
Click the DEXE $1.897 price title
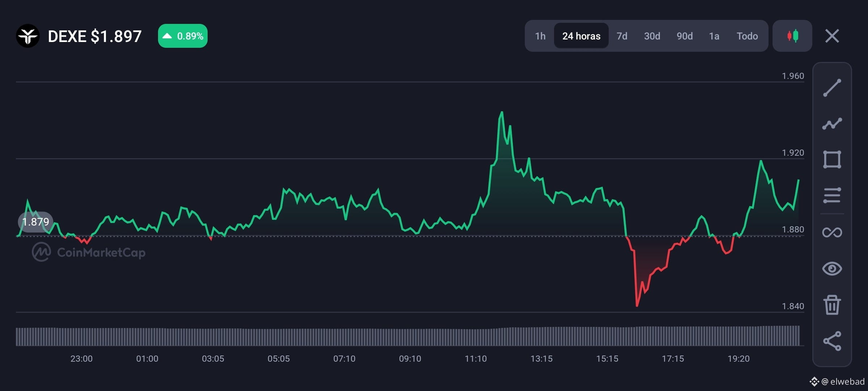pyautogui.click(x=95, y=36)
